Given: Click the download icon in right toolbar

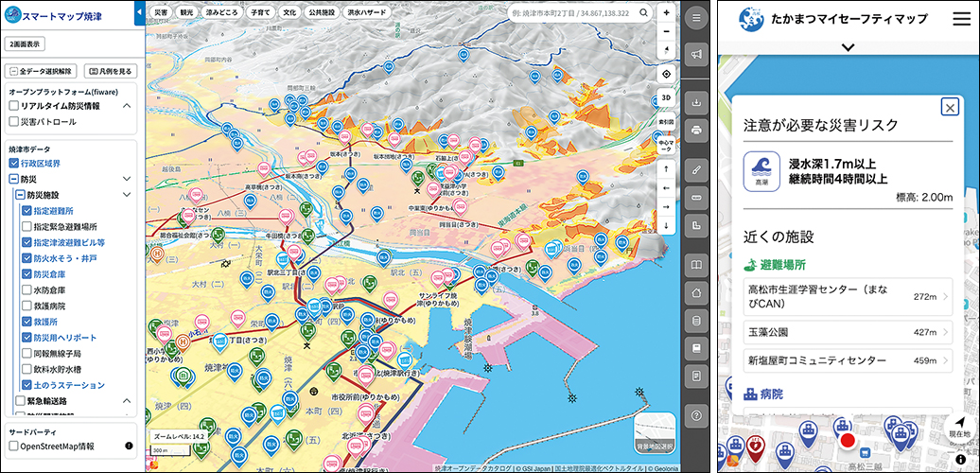Looking at the screenshot, I should point(696,102).
